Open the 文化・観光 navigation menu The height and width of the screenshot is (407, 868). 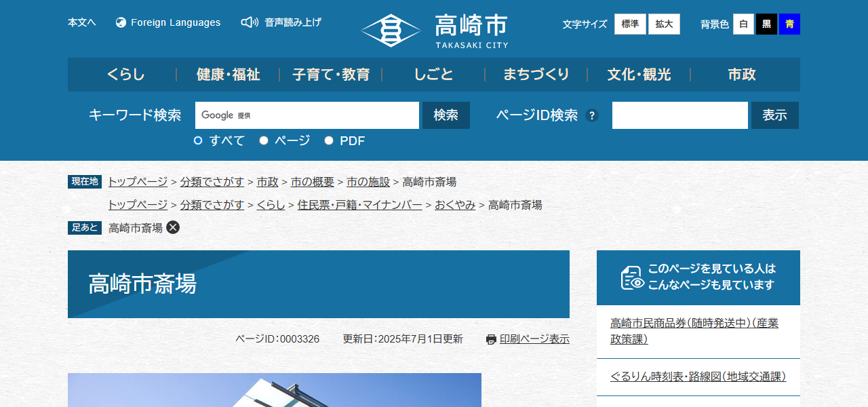pyautogui.click(x=638, y=75)
